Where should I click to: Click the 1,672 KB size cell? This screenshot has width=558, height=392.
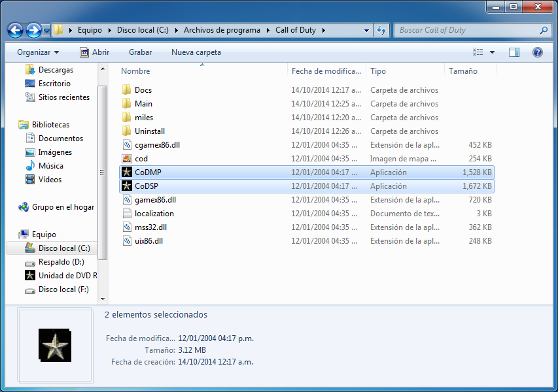point(476,186)
